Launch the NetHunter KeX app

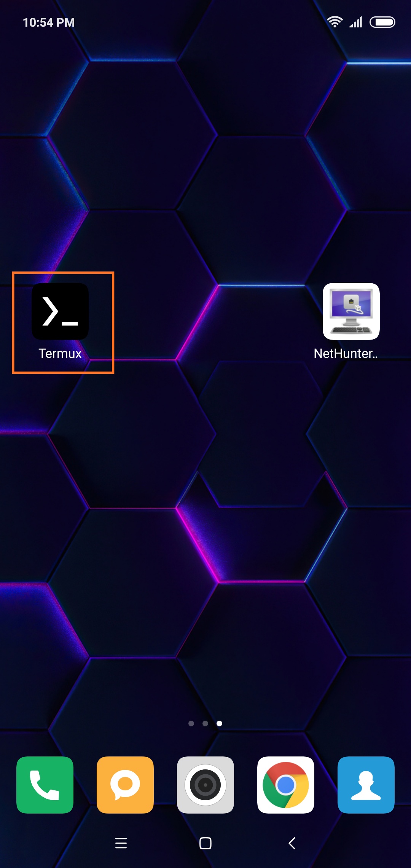351,311
